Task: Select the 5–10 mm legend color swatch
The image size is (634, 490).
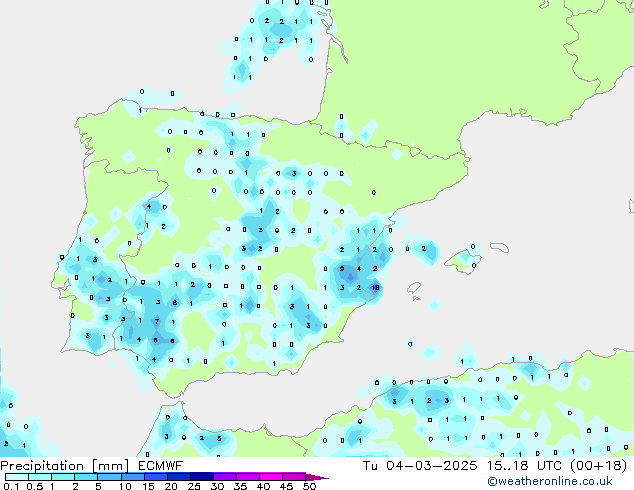Action: pos(109,477)
